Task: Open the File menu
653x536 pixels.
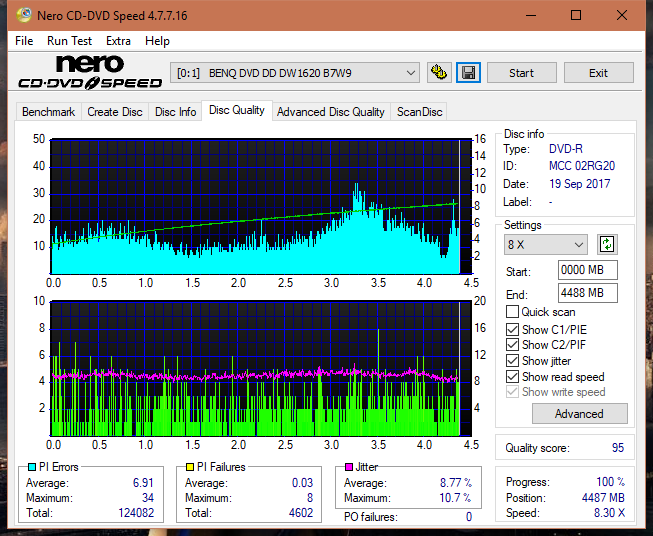Action: (24, 41)
